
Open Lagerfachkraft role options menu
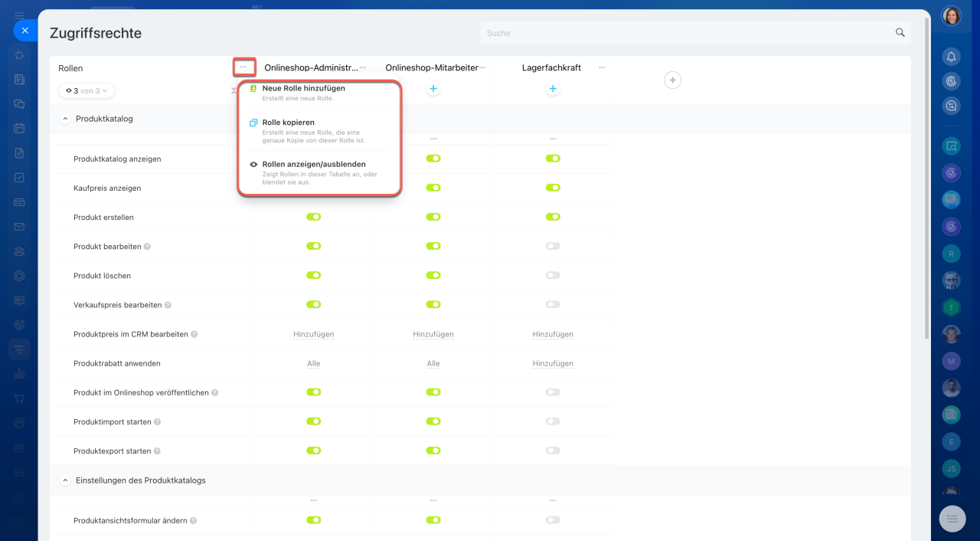point(602,67)
